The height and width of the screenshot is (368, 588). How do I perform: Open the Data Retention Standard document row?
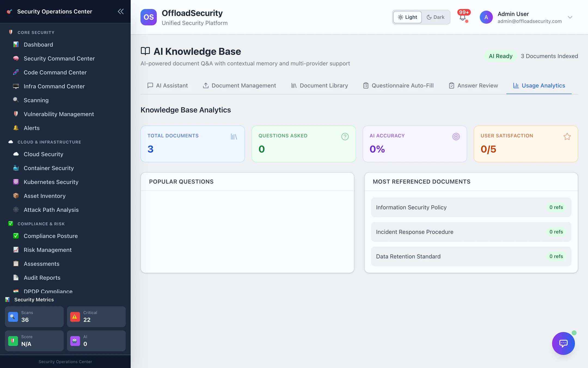(x=471, y=256)
